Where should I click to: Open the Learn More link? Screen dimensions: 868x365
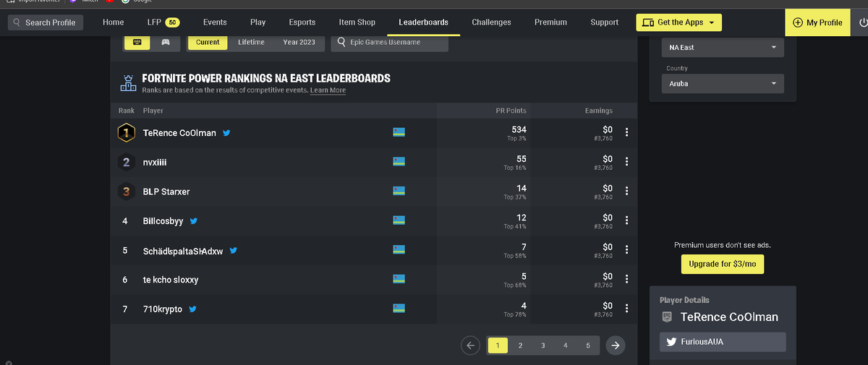(x=328, y=90)
